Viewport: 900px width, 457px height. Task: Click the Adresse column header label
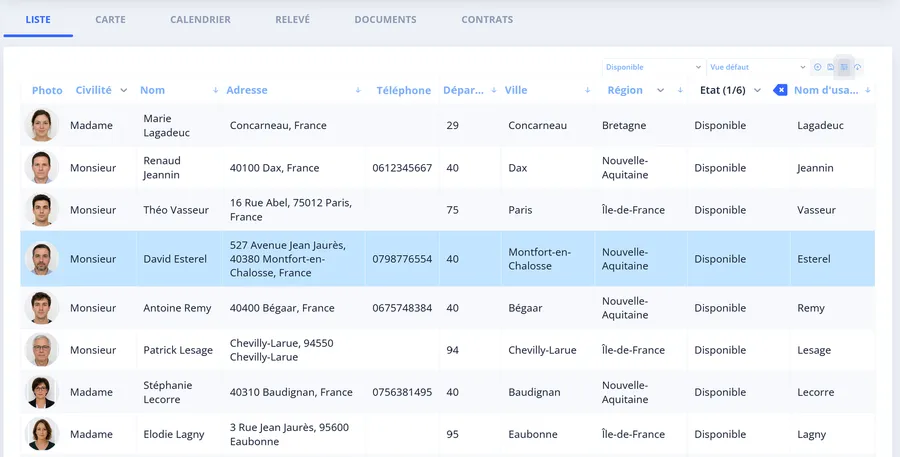click(247, 90)
